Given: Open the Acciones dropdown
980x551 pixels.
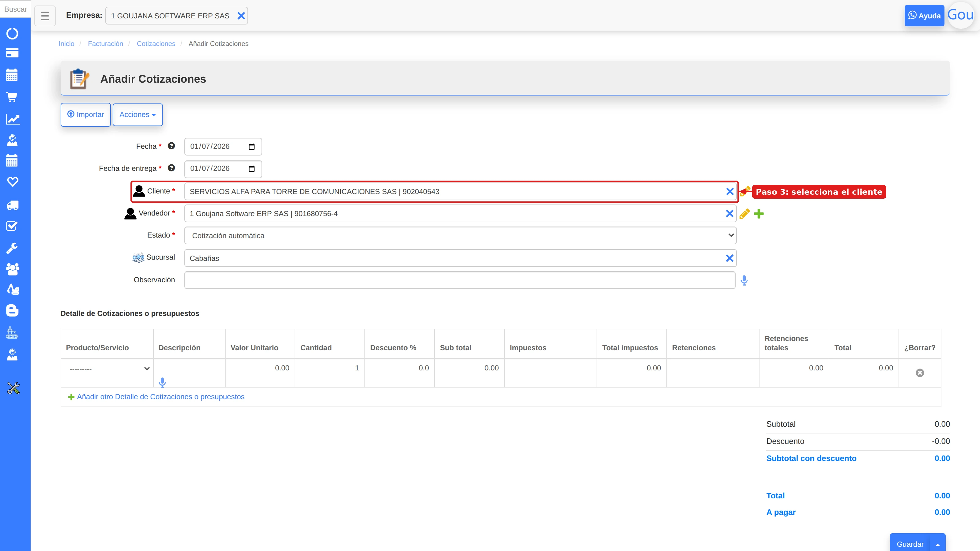Looking at the screenshot, I should (x=138, y=115).
